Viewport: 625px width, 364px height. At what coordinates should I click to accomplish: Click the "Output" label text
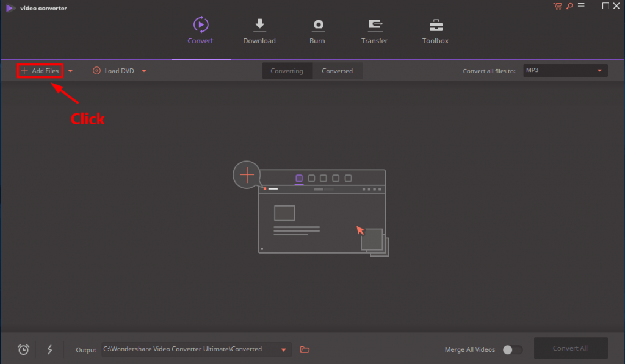tap(86, 349)
